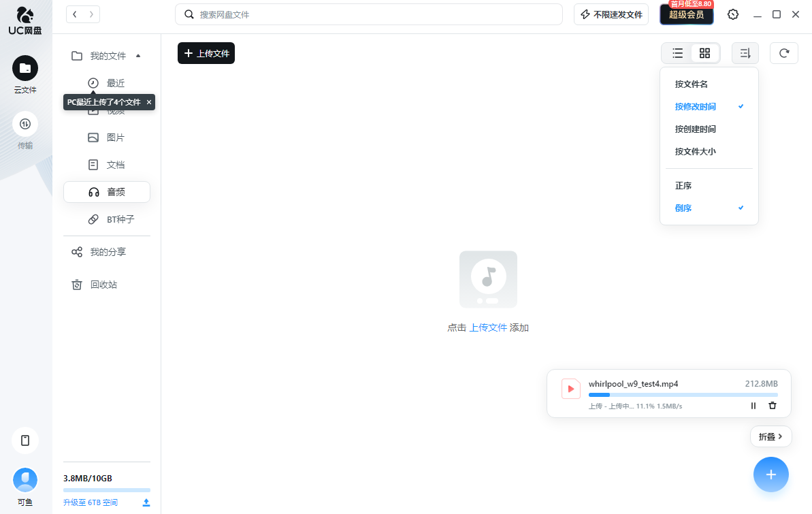812x514 pixels.
Task: Switch to list view layout
Action: [677, 53]
